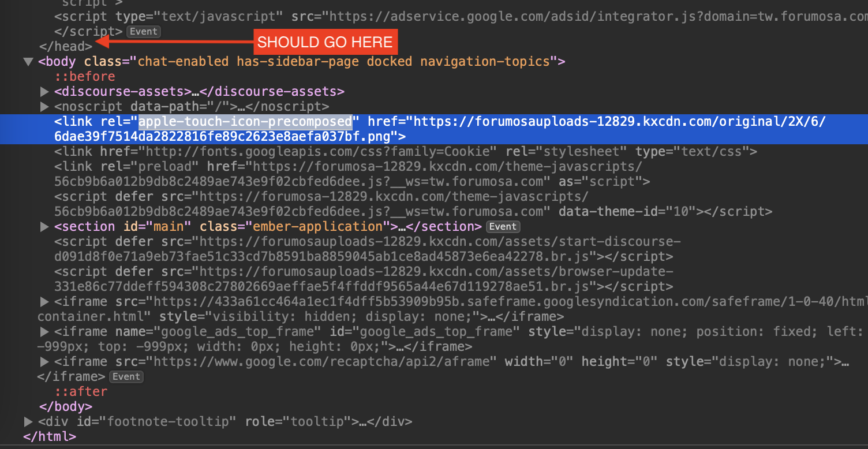Click the Event badge beside the closing script tag
Image resolution: width=868 pixels, height=449 pixels.
[x=143, y=32]
